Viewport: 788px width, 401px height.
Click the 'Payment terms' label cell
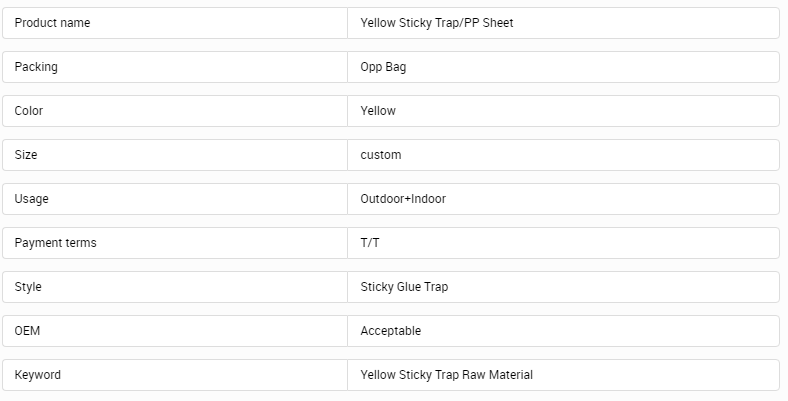point(56,243)
